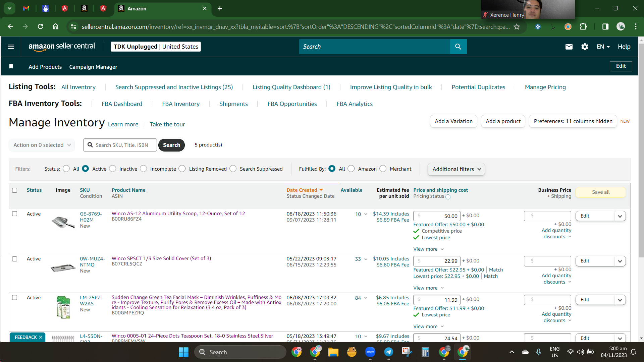The image size is (644, 362).
Task: Select the All status radio button
Action: click(x=66, y=169)
